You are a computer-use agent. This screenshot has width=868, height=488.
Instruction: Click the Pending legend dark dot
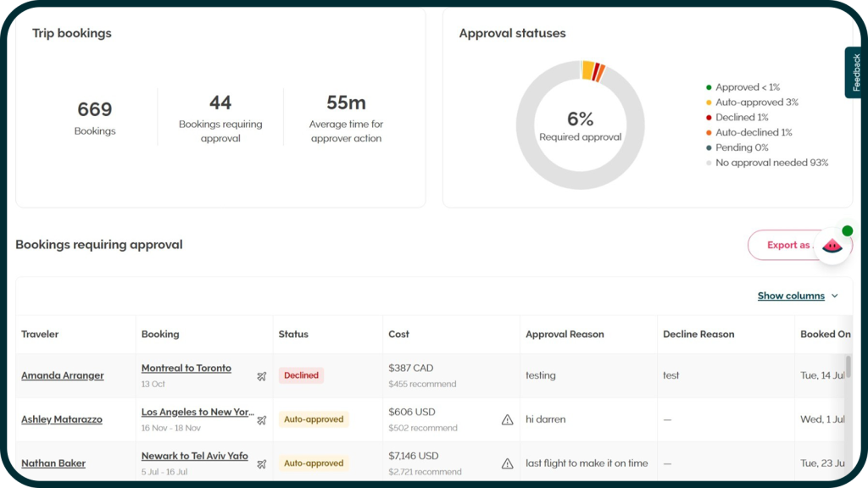709,147
